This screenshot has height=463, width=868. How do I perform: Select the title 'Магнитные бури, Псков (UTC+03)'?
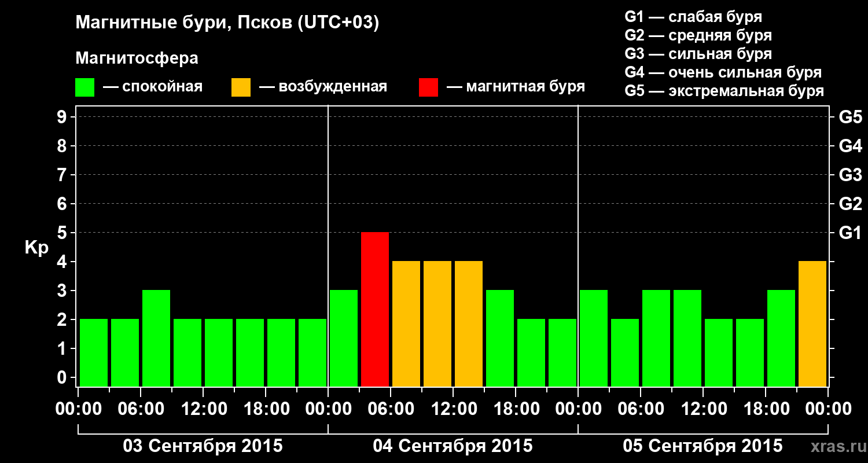pyautogui.click(x=227, y=24)
